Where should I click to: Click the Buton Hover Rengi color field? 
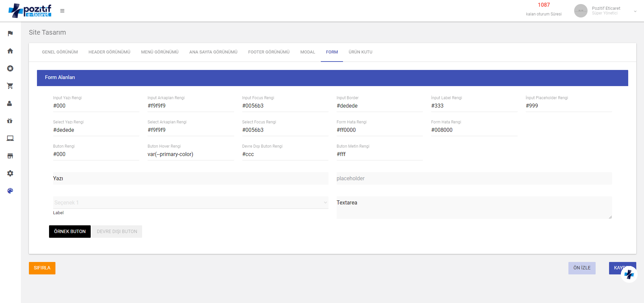[190, 154]
